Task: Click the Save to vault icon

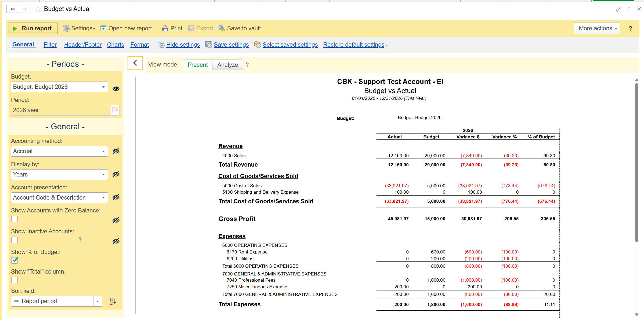Action: (x=222, y=28)
